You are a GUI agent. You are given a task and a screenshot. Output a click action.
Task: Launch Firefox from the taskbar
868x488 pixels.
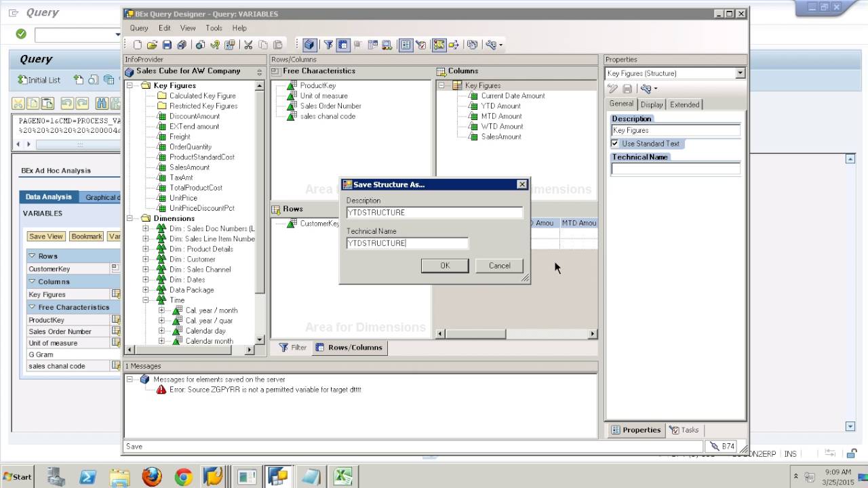click(152, 476)
